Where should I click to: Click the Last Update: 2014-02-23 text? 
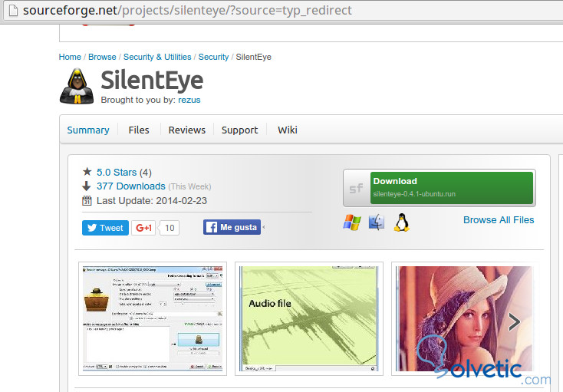coord(152,201)
